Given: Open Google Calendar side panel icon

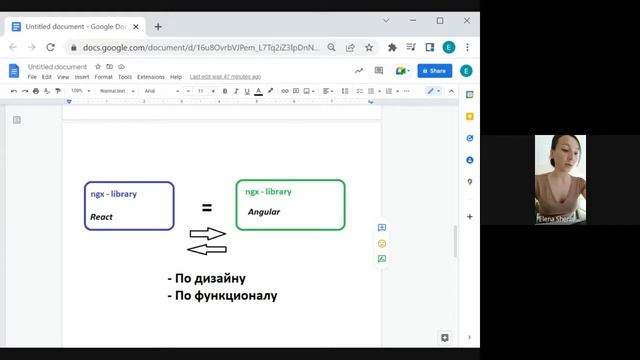Looking at the screenshot, I should tap(470, 95).
